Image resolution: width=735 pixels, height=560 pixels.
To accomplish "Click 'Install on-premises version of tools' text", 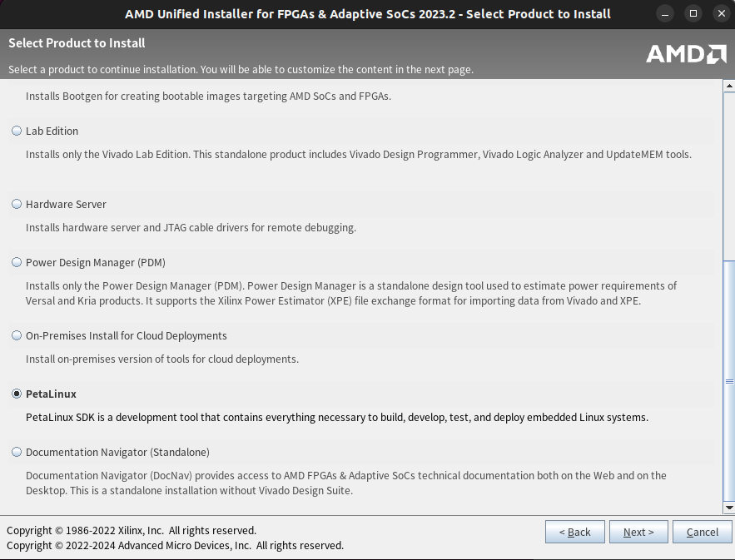I will [162, 359].
